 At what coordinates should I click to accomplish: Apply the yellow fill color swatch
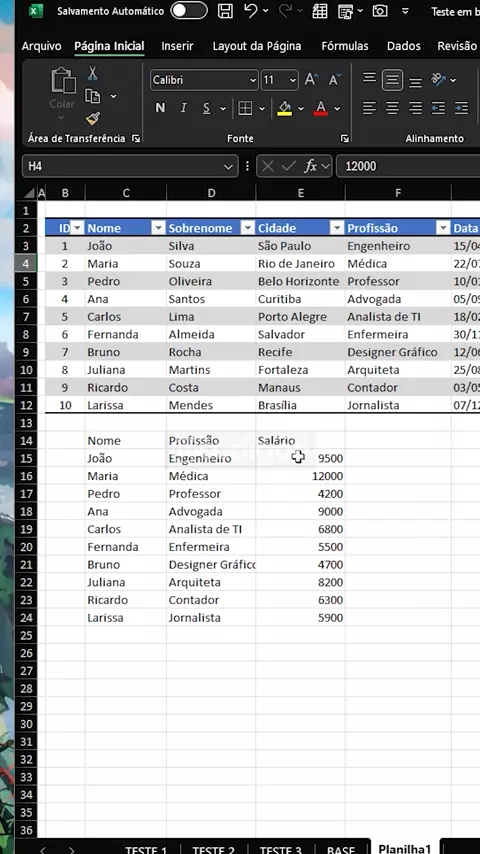click(284, 108)
